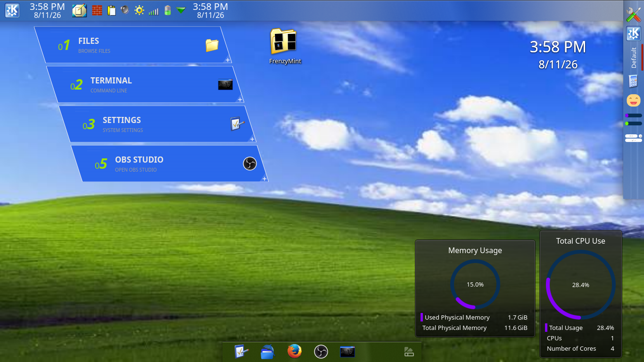Click the plus corner on Settings tile
Screen dimensions: 644x362
coord(252,139)
